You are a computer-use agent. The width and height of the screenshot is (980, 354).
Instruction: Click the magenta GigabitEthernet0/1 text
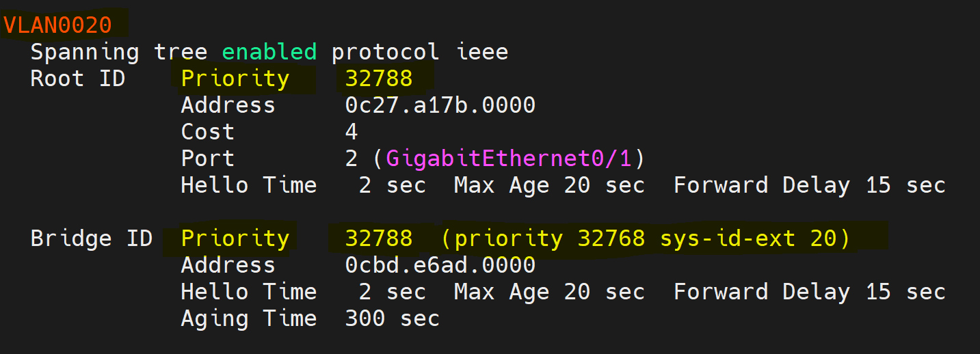(x=509, y=159)
